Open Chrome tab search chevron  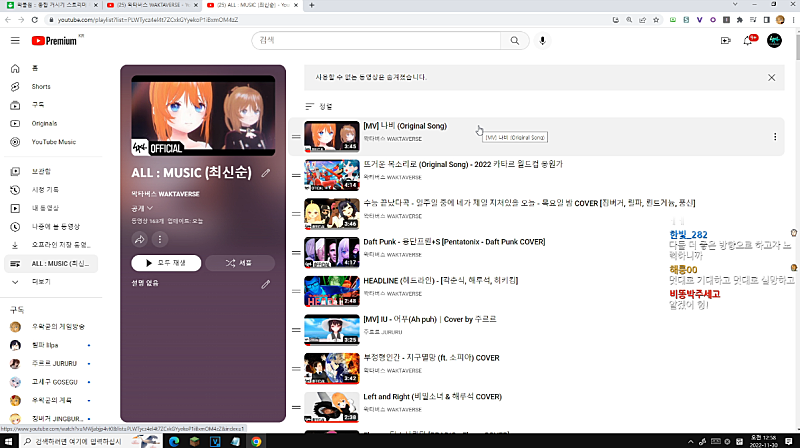coord(735,5)
